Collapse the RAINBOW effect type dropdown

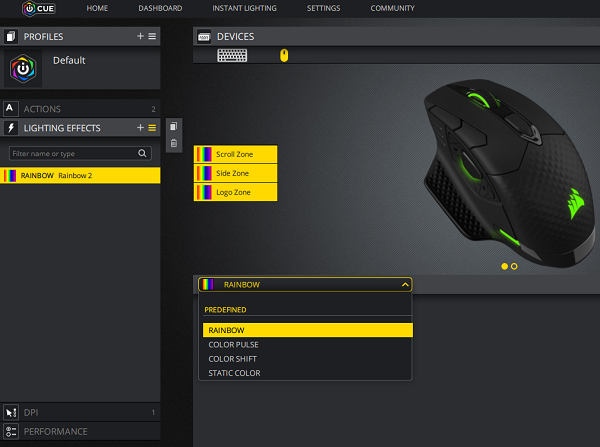405,285
